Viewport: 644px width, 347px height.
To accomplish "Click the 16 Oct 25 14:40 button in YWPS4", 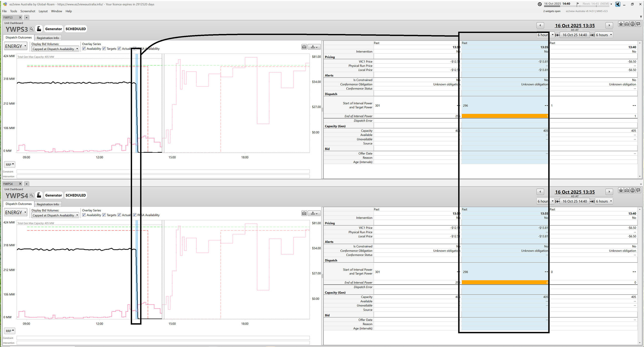I will [575, 201].
